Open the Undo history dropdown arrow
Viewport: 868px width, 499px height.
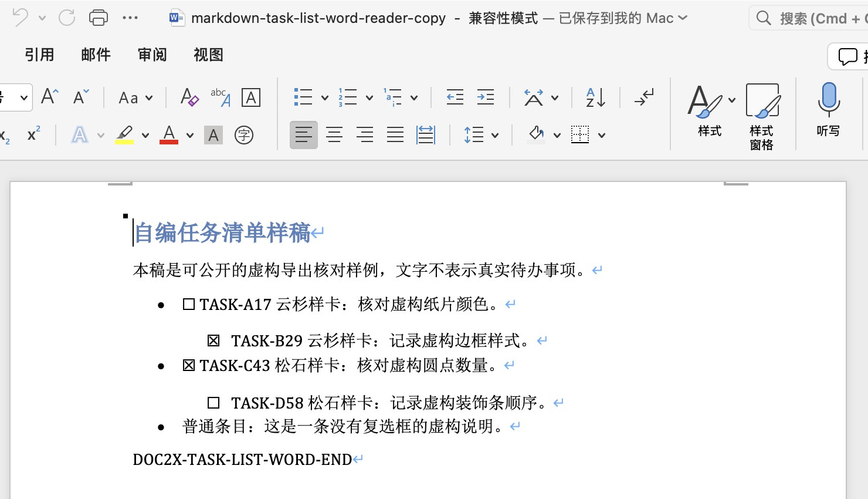point(42,18)
